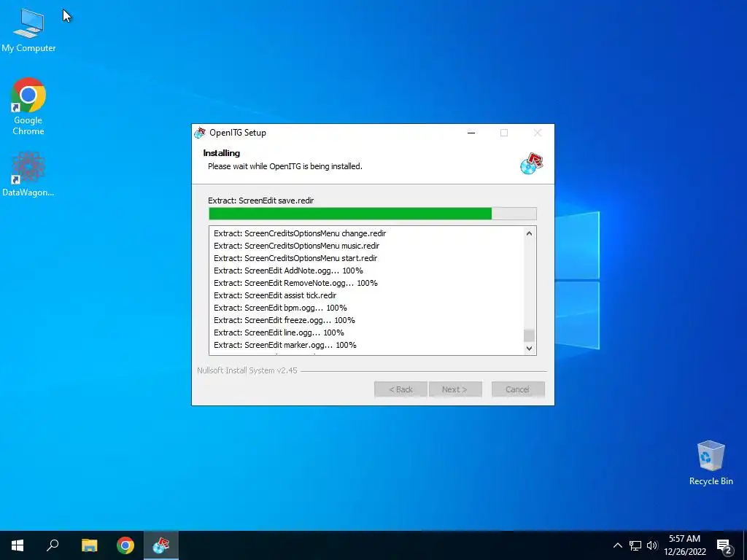The height and width of the screenshot is (560, 747).
Task: Click the 'OpenITG Setup' window title
Action: 238,133
